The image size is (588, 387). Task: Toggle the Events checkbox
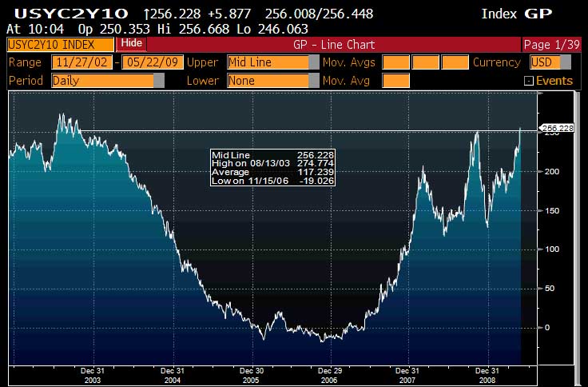(x=528, y=81)
